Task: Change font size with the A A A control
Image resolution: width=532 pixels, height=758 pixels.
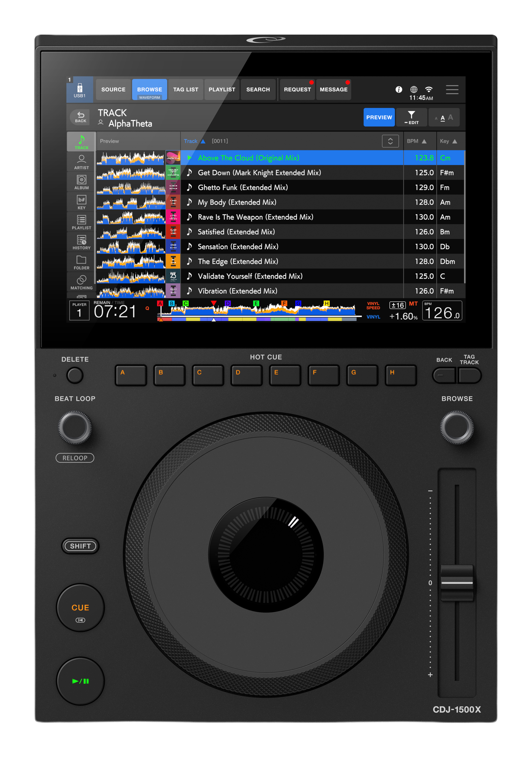Action: click(x=444, y=117)
